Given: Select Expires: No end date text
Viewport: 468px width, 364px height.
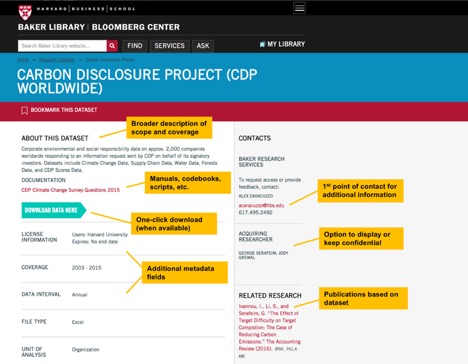Looking at the screenshot, I should pyautogui.click(x=95, y=242).
